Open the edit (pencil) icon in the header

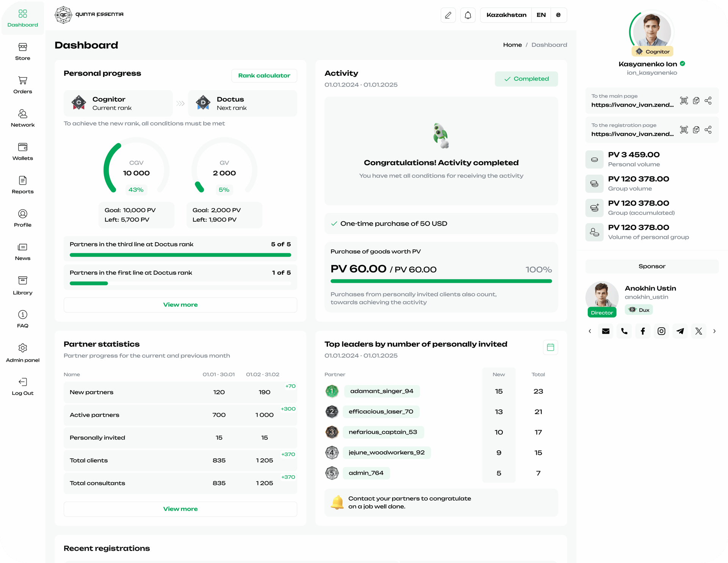pos(448,15)
